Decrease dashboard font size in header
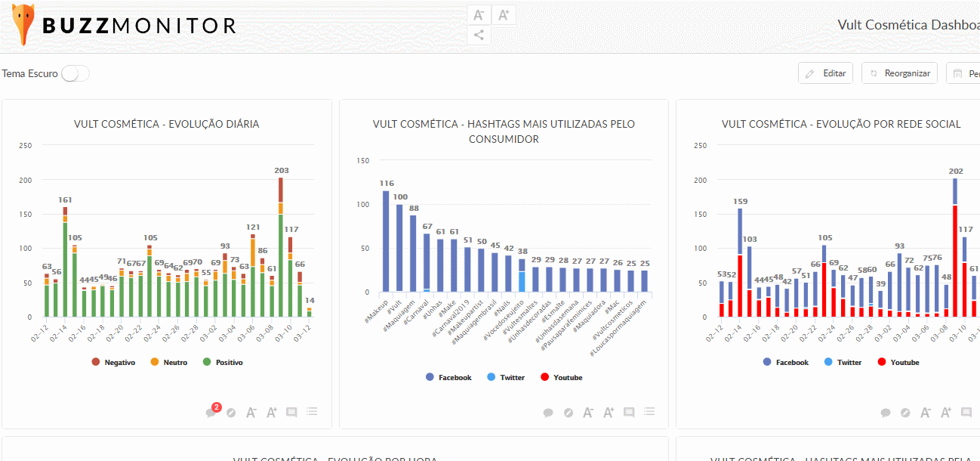980x461 pixels. 479,15
